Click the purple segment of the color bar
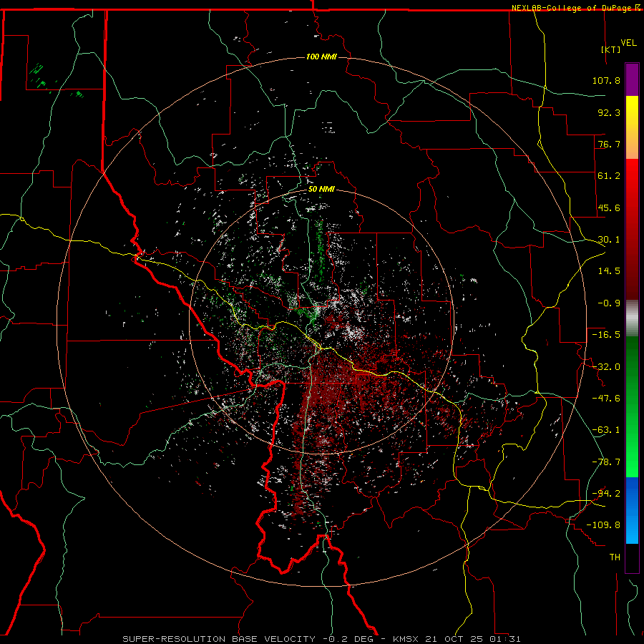The image size is (644, 644). [x=632, y=80]
